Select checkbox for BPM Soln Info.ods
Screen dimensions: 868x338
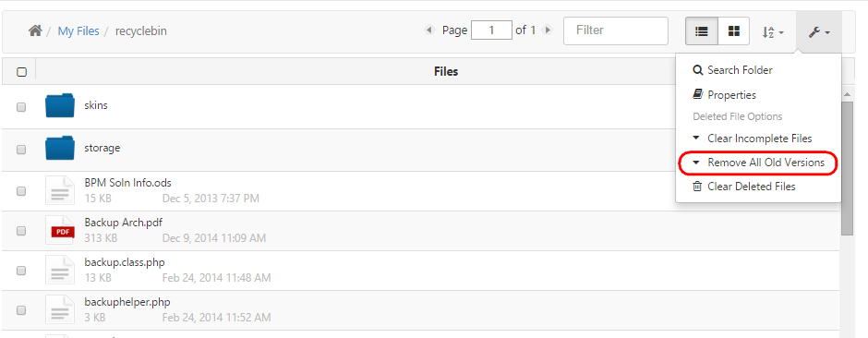[x=21, y=191]
